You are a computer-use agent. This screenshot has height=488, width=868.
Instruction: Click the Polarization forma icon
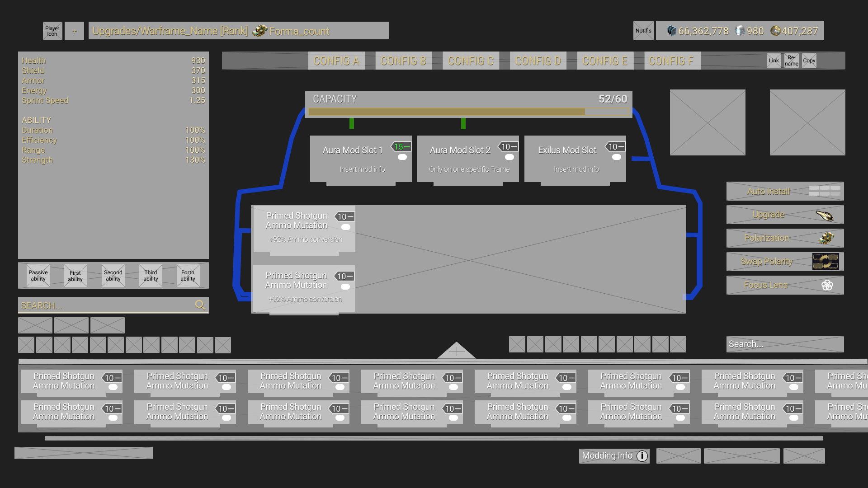point(826,238)
